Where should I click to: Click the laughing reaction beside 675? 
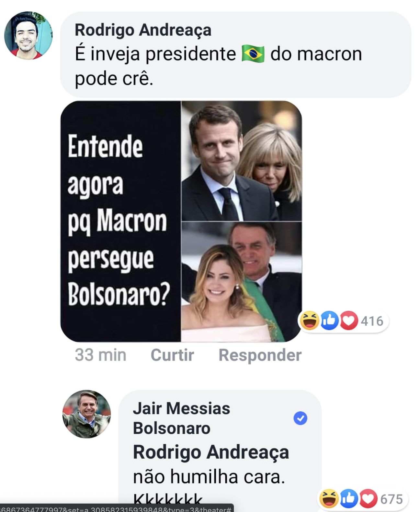point(329,498)
